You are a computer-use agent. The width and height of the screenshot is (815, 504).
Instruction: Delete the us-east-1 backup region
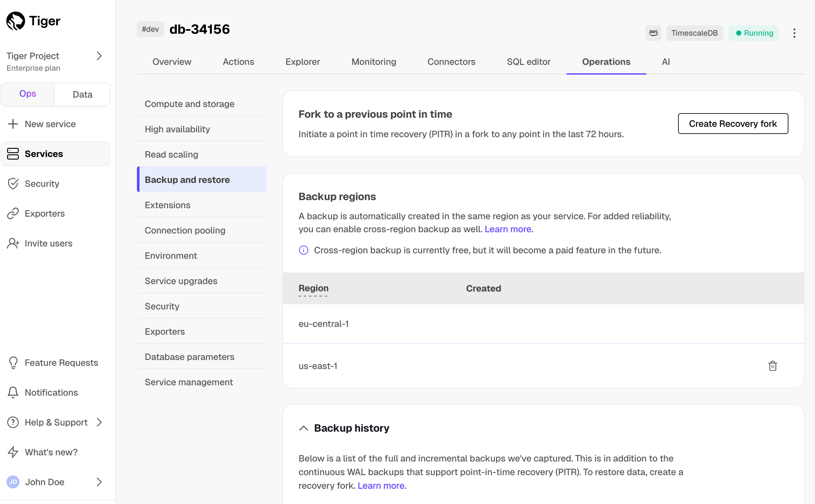click(772, 366)
